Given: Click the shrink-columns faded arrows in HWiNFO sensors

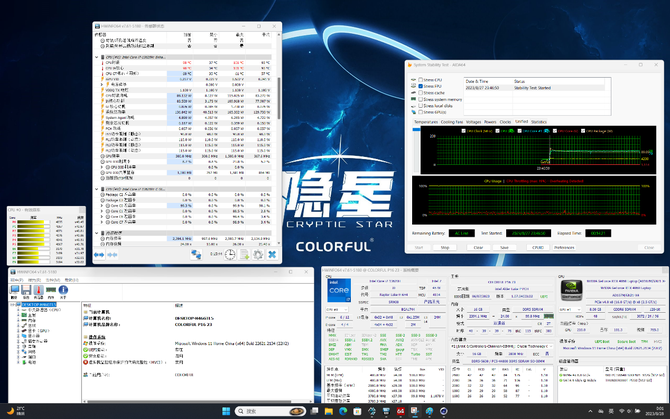Looking at the screenshot, I should (x=112, y=255).
